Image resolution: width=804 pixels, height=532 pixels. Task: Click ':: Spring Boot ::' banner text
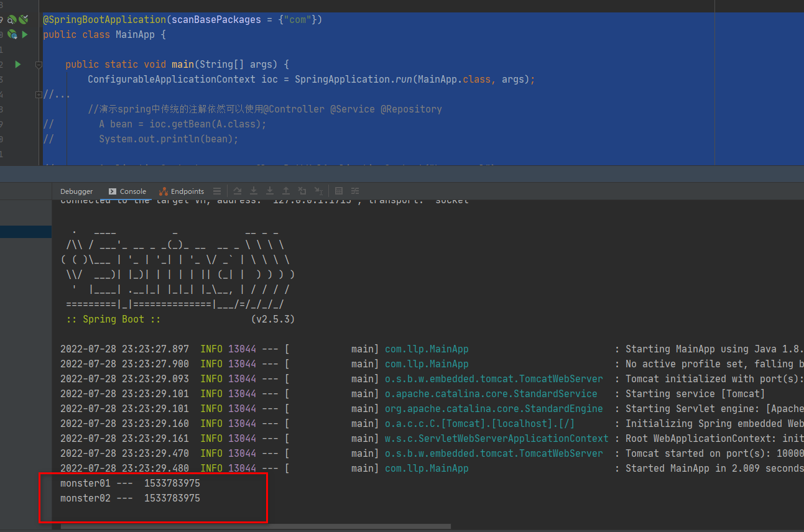(114, 319)
